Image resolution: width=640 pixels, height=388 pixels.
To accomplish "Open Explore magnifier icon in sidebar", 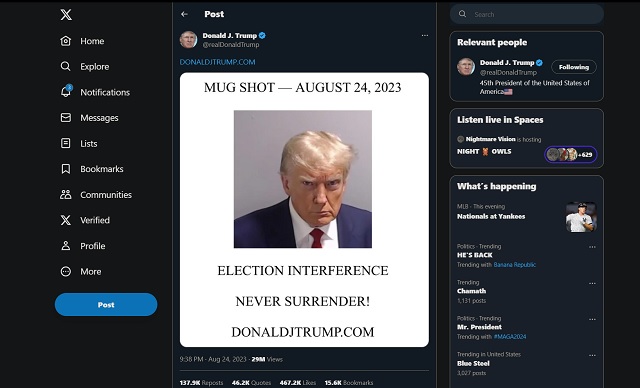I will click(x=66, y=66).
